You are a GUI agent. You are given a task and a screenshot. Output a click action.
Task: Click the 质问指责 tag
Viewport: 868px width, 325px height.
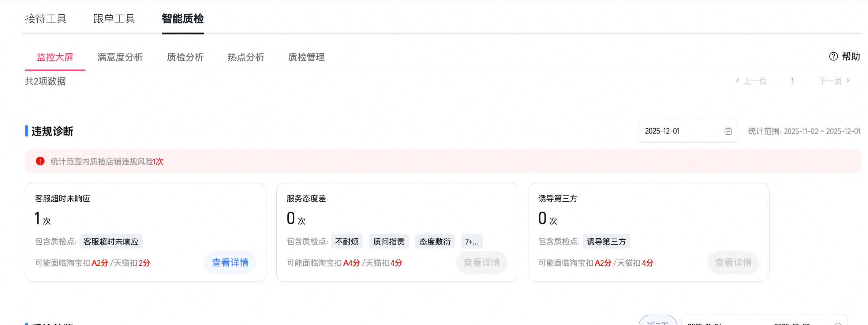(x=389, y=242)
